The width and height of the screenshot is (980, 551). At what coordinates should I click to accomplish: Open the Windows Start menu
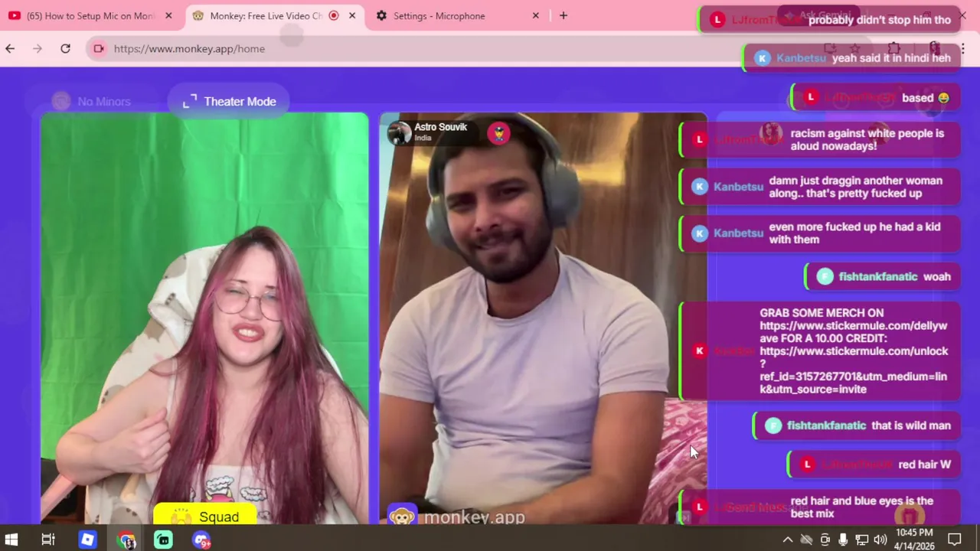pyautogui.click(x=11, y=540)
